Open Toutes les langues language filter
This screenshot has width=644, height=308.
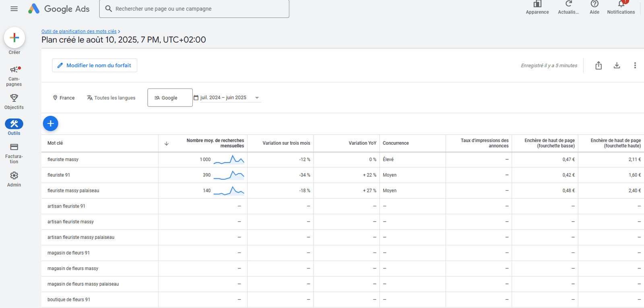pyautogui.click(x=111, y=98)
